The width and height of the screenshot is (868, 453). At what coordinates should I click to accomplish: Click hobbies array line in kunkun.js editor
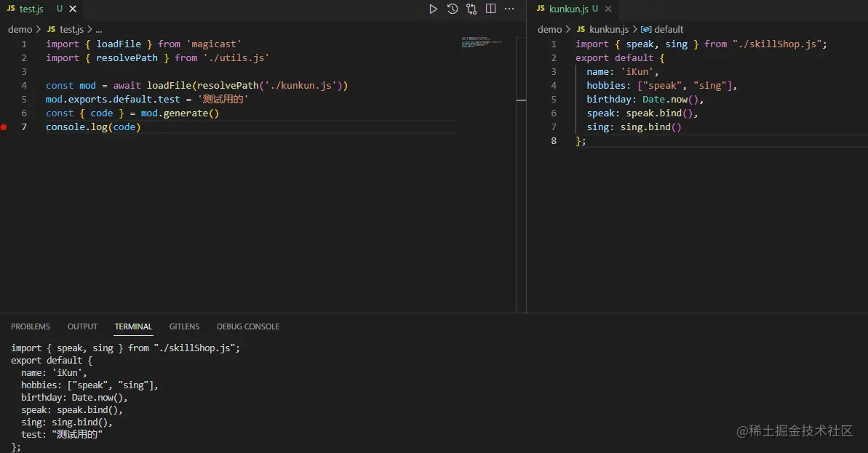point(661,86)
